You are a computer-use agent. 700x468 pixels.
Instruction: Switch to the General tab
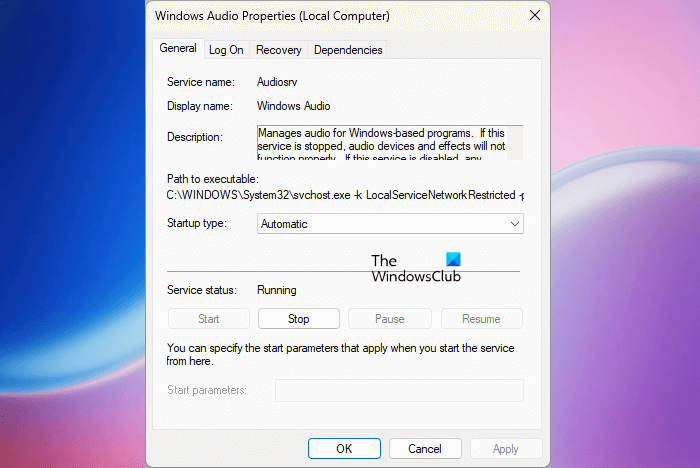(178, 49)
